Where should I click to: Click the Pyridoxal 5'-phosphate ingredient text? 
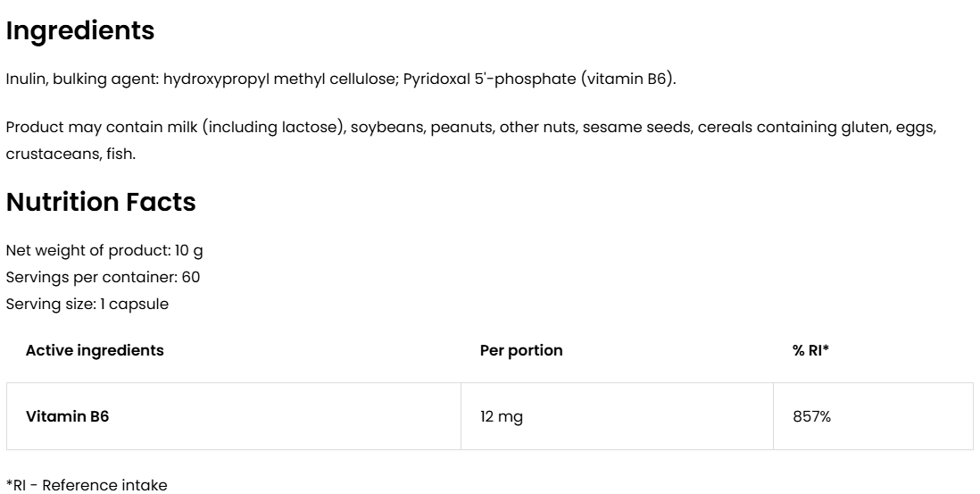[489, 80]
